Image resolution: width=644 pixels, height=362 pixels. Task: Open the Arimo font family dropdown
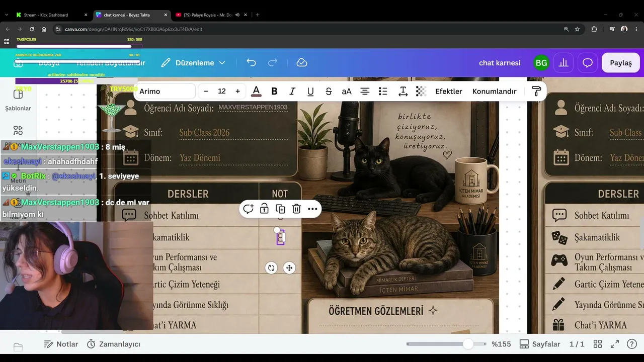point(166,91)
